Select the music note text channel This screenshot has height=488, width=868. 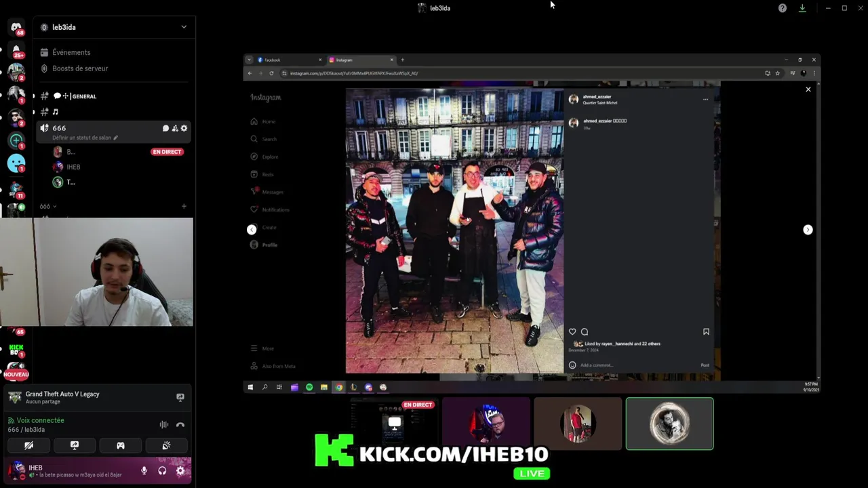coord(55,112)
